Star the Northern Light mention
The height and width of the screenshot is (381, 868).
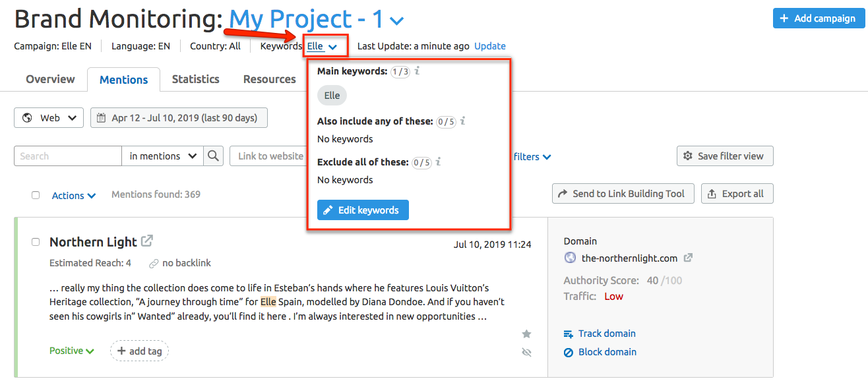tap(526, 334)
